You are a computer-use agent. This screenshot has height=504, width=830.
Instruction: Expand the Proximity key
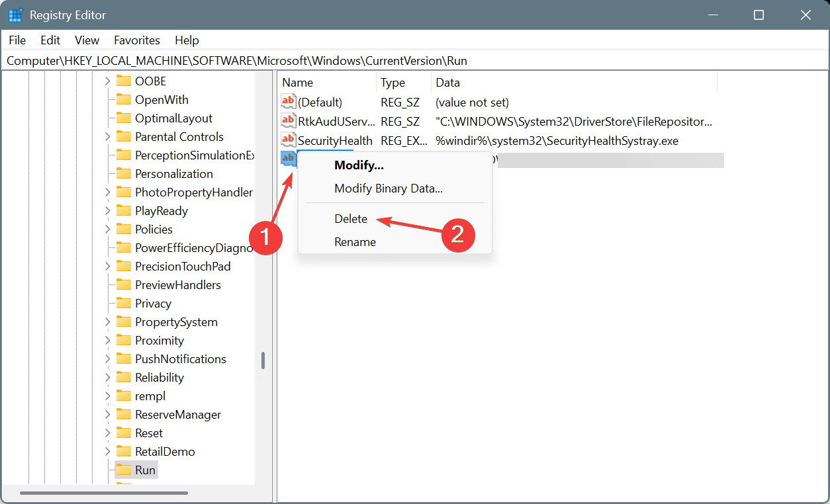pos(107,341)
